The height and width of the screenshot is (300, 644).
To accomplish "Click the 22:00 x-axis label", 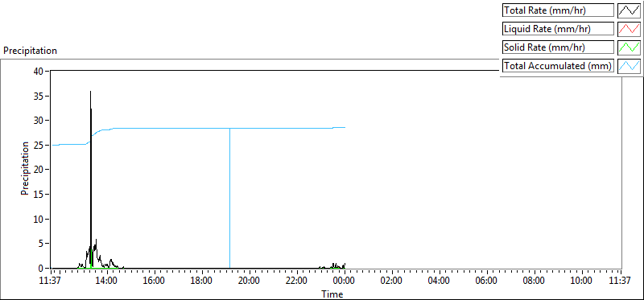I will [297, 281].
